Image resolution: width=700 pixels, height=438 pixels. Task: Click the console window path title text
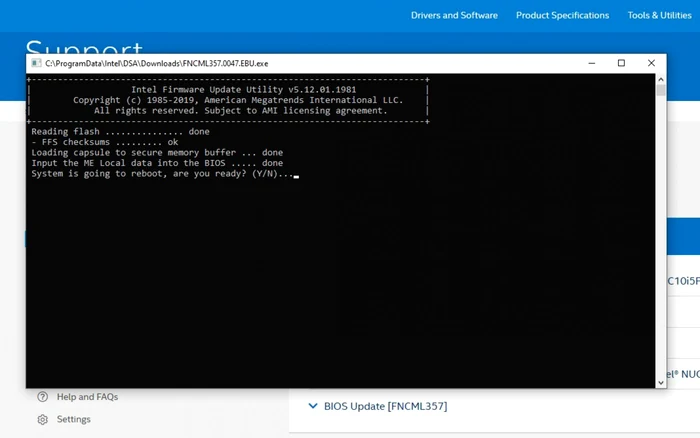157,63
